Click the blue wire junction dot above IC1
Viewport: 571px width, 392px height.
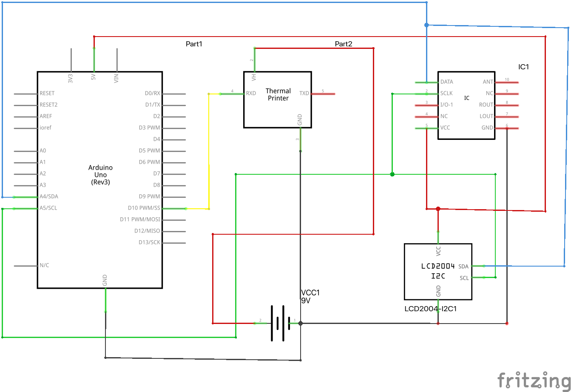tap(426, 25)
